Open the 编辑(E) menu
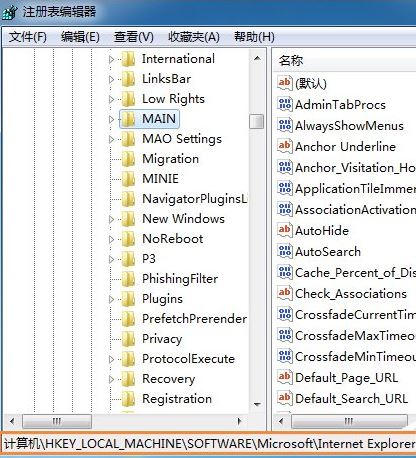The image size is (416, 458). click(x=80, y=37)
